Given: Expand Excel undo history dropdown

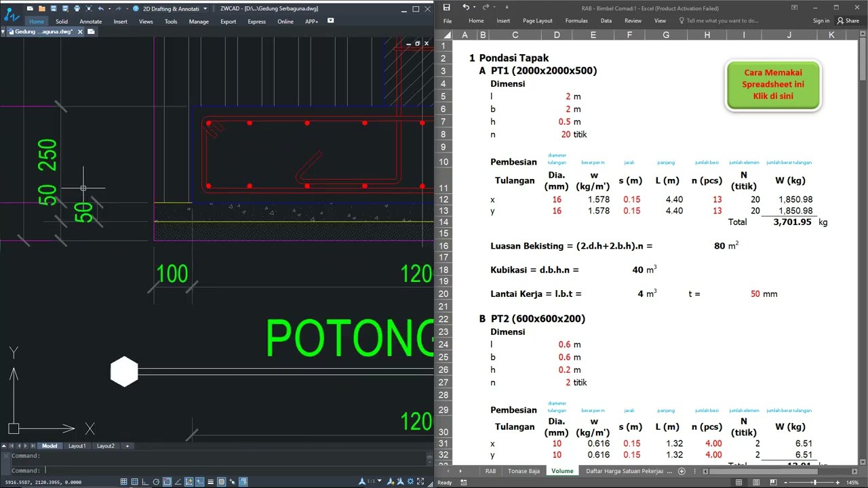Looking at the screenshot, I should coord(475,7).
